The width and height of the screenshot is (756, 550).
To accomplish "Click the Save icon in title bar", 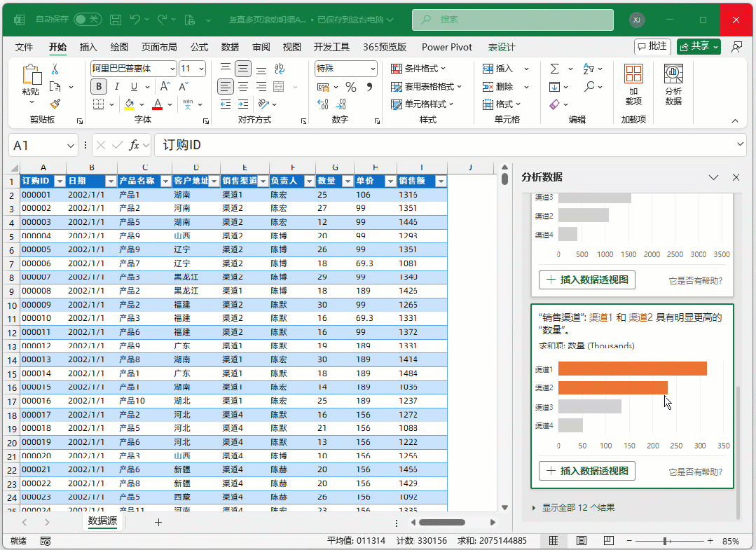I will click(116, 20).
